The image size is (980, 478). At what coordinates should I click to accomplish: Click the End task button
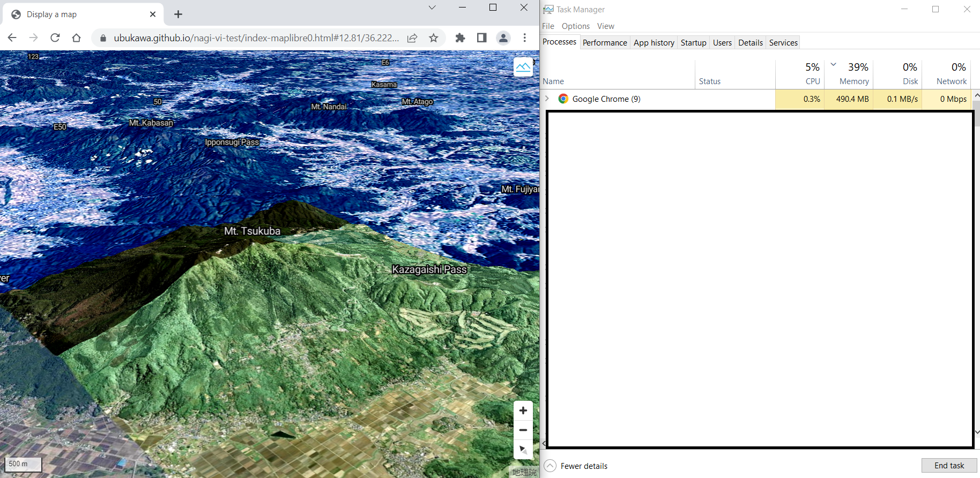pos(949,466)
